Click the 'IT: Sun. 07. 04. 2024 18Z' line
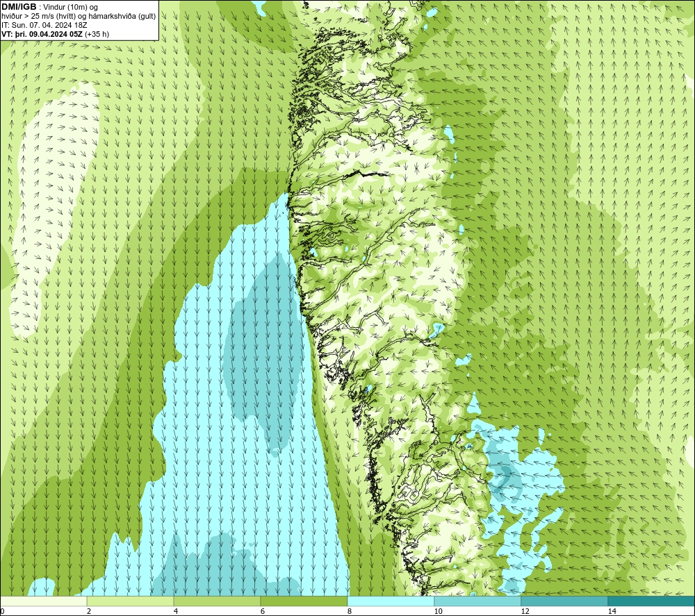The height and width of the screenshot is (616, 695). [44, 25]
